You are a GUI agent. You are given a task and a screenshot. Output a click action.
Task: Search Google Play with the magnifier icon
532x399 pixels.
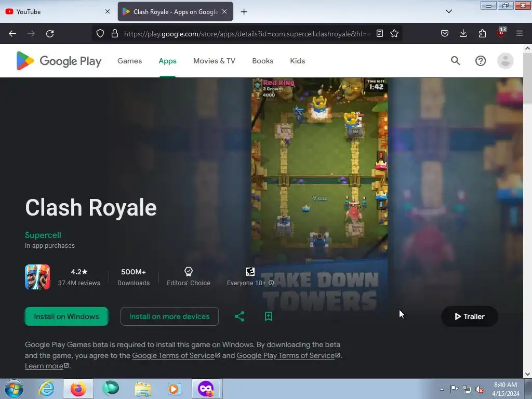456,61
